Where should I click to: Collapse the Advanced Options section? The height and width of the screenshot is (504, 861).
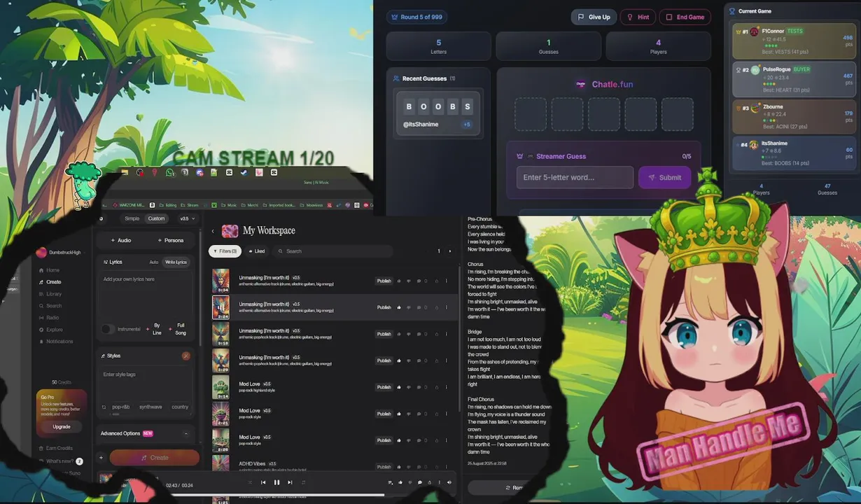pos(185,433)
